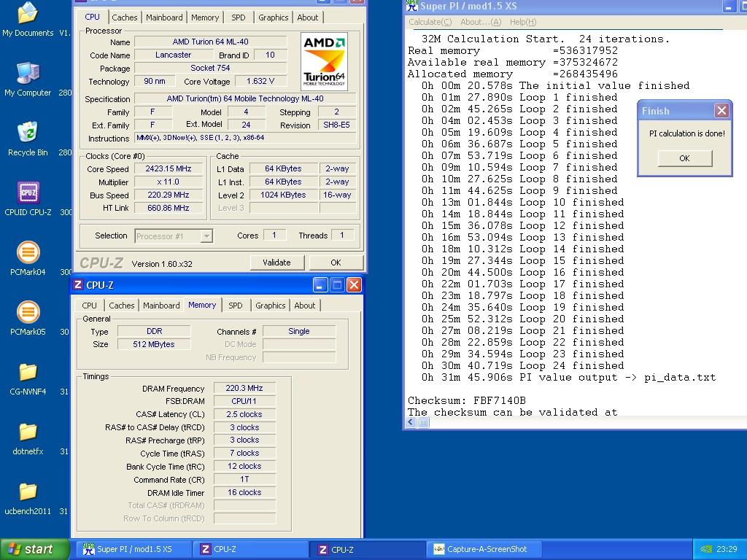Switch to first CPU-Z taskbar button
This screenshot has height=560, width=747.
click(x=251, y=549)
